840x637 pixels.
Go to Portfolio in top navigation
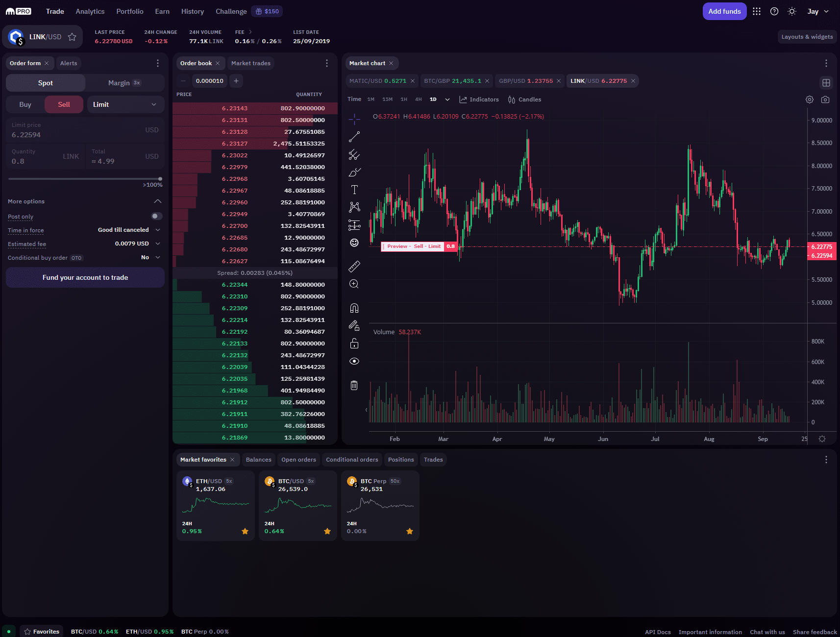[x=130, y=11]
